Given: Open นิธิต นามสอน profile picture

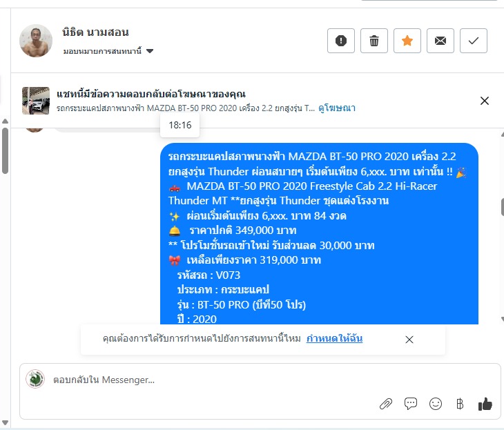Looking at the screenshot, I should point(36,41).
